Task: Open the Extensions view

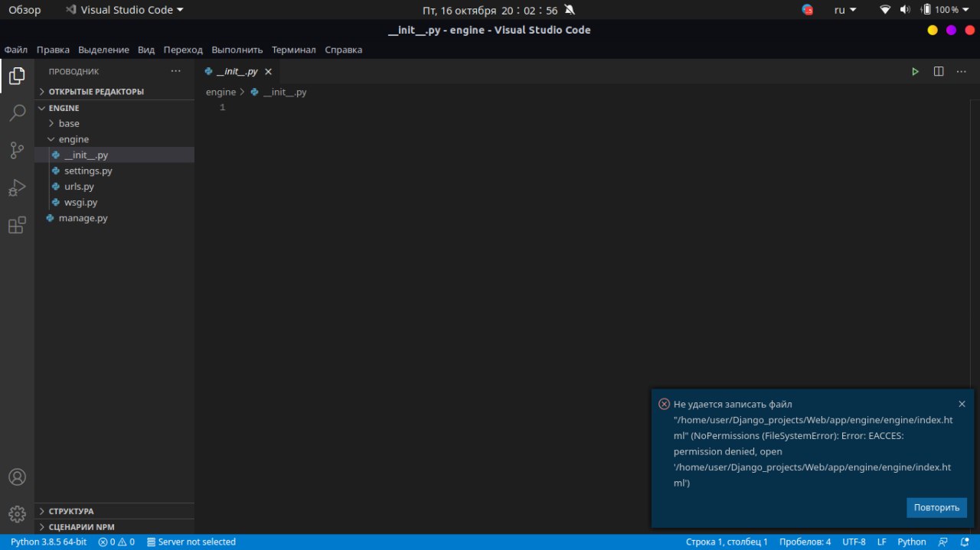Action: pos(17,225)
